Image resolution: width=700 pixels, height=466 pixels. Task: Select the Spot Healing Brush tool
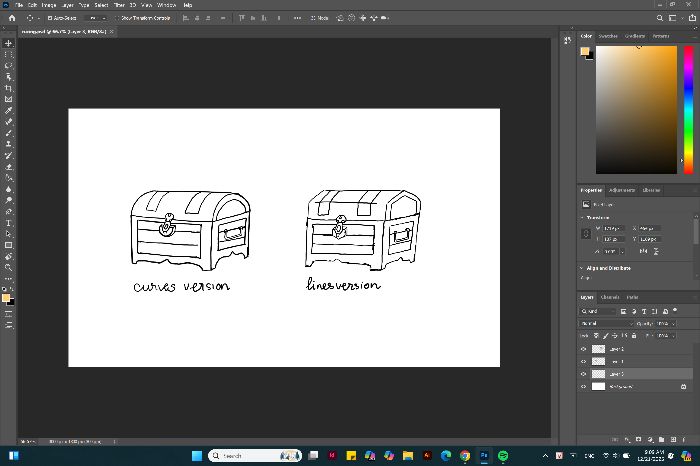pyautogui.click(x=8, y=122)
